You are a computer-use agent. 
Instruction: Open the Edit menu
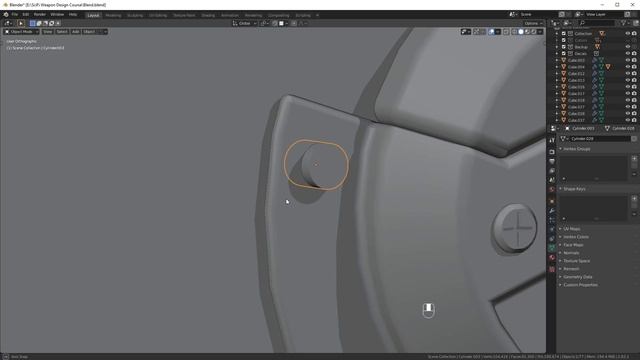tap(26, 14)
